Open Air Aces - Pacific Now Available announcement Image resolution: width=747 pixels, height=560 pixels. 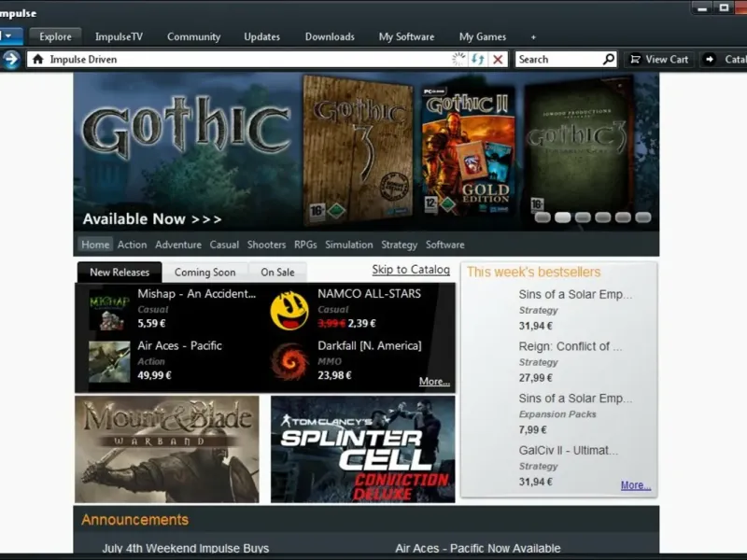coord(477,548)
